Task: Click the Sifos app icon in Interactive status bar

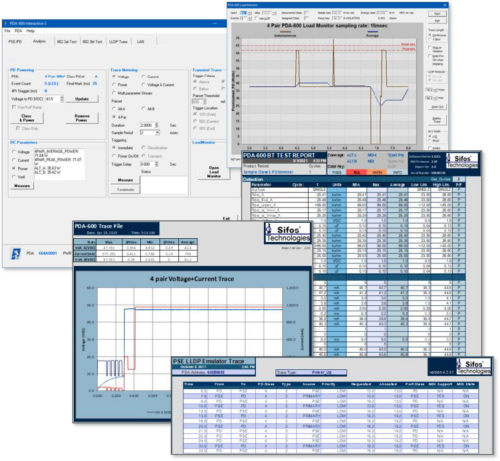Action: pyautogui.click(x=16, y=254)
